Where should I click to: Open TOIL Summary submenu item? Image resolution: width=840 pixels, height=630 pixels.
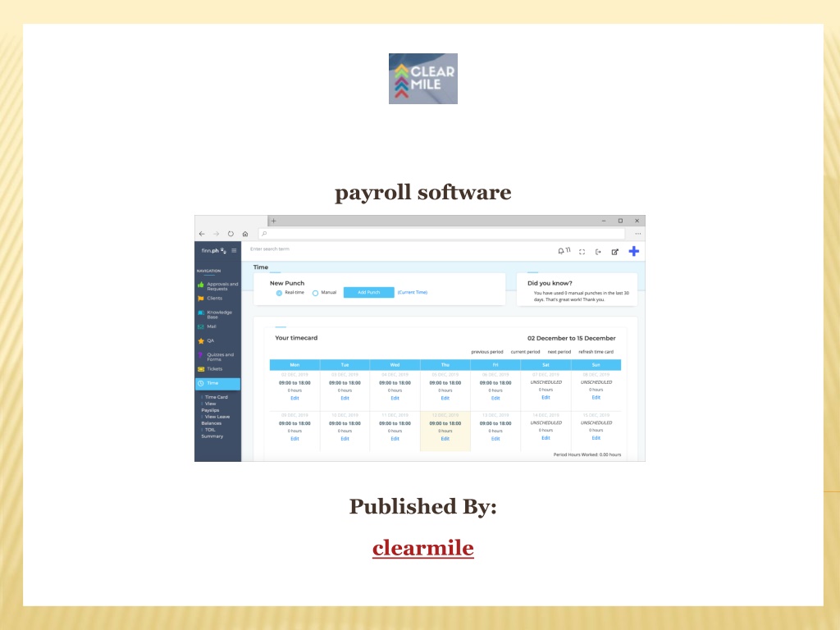click(212, 433)
